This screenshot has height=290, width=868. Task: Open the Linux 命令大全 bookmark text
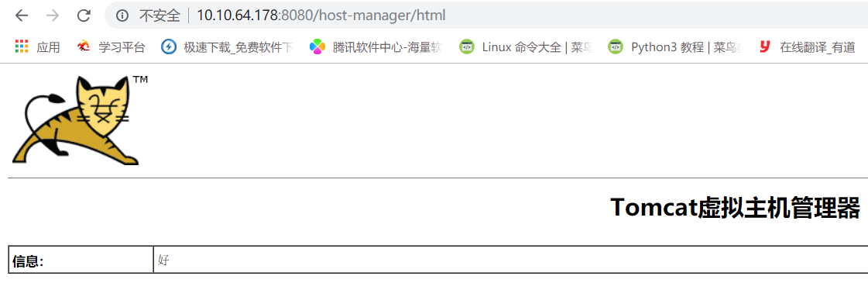[533, 47]
